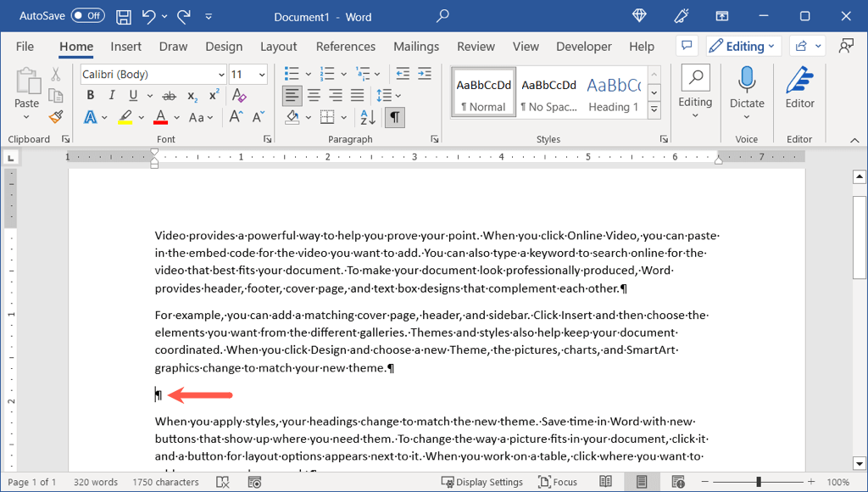Open the font name dropdown

(x=221, y=75)
